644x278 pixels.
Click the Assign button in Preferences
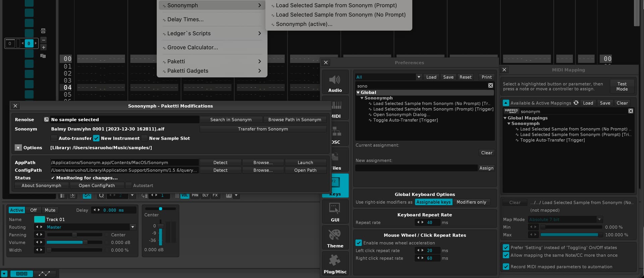[486, 168]
